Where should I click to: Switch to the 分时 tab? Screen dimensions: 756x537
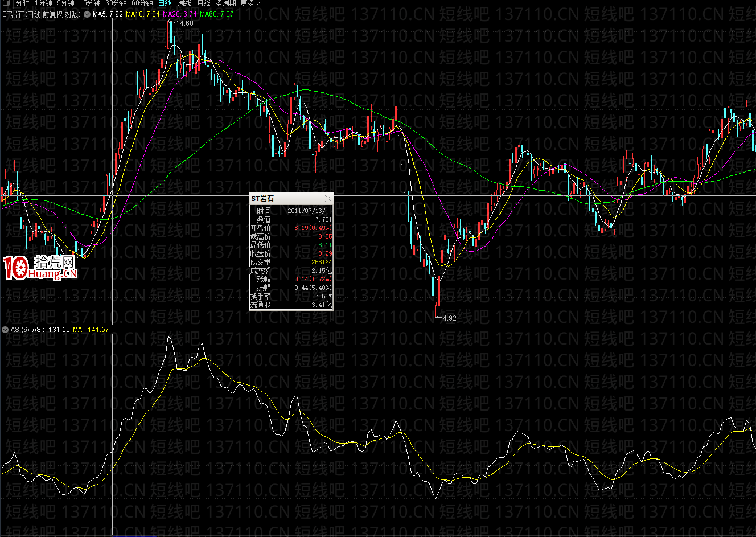[x=22, y=3]
